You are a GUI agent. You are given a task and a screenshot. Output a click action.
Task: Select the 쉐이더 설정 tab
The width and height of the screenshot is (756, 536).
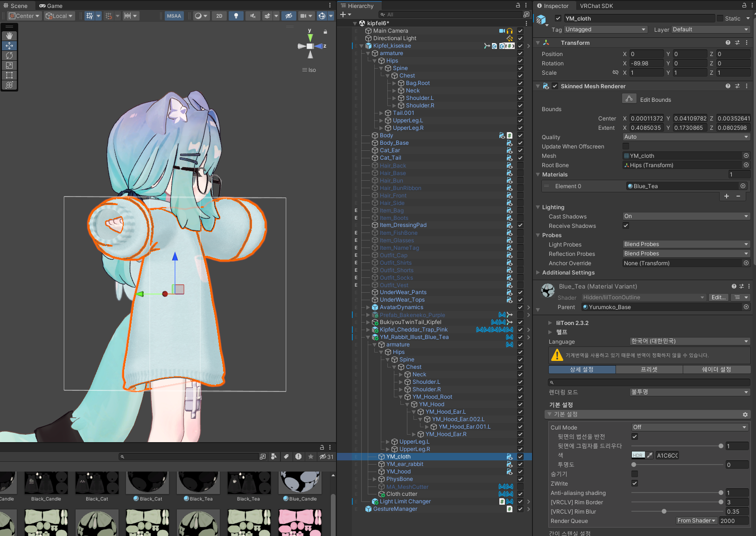click(x=716, y=369)
